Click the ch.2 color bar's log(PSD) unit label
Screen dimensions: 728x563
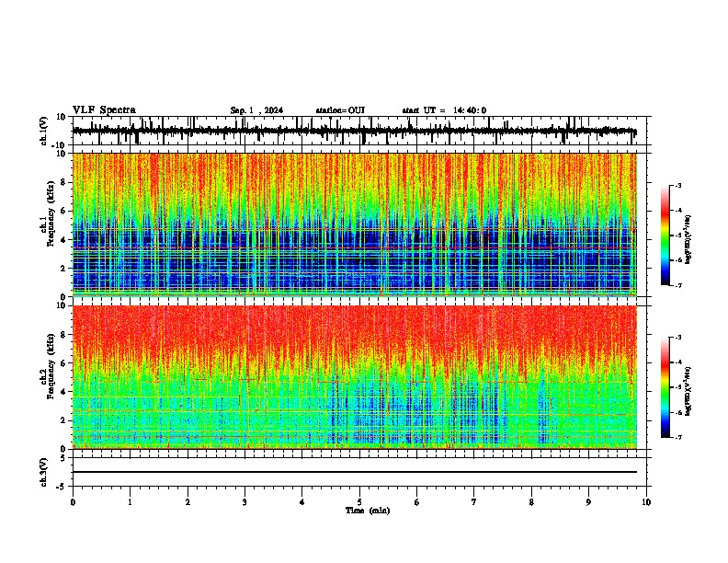[x=688, y=391]
